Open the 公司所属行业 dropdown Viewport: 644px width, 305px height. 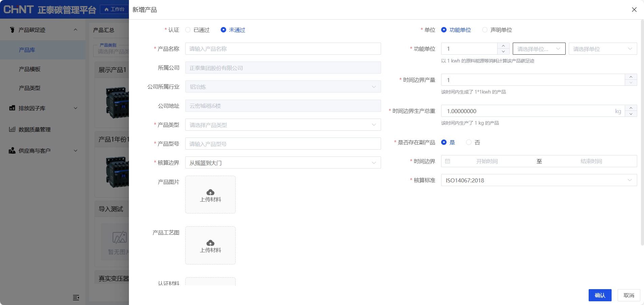[x=283, y=86]
